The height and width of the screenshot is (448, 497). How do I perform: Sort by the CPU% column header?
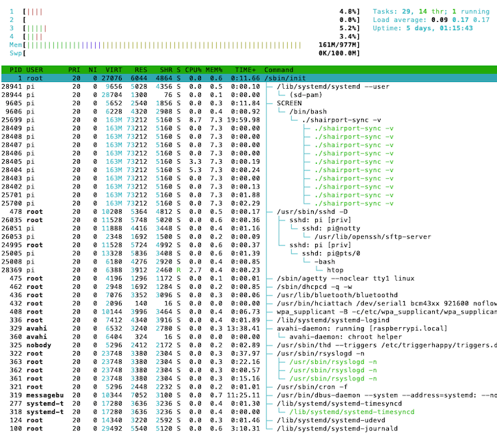point(193,70)
